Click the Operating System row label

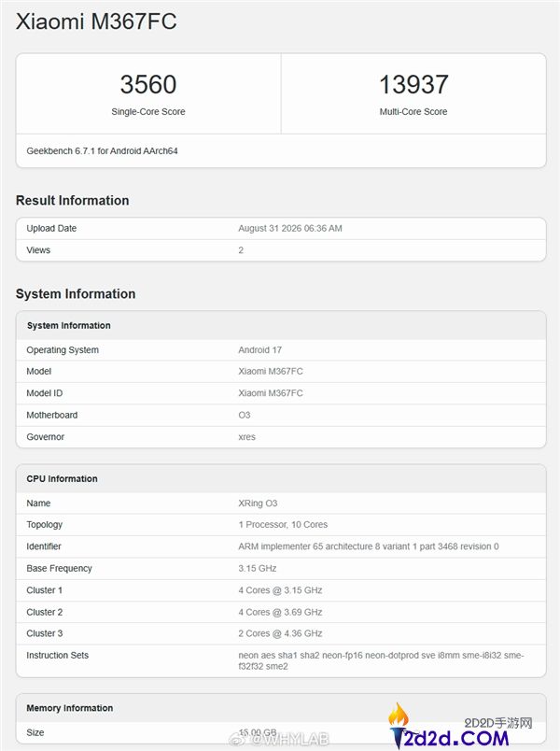coord(63,350)
